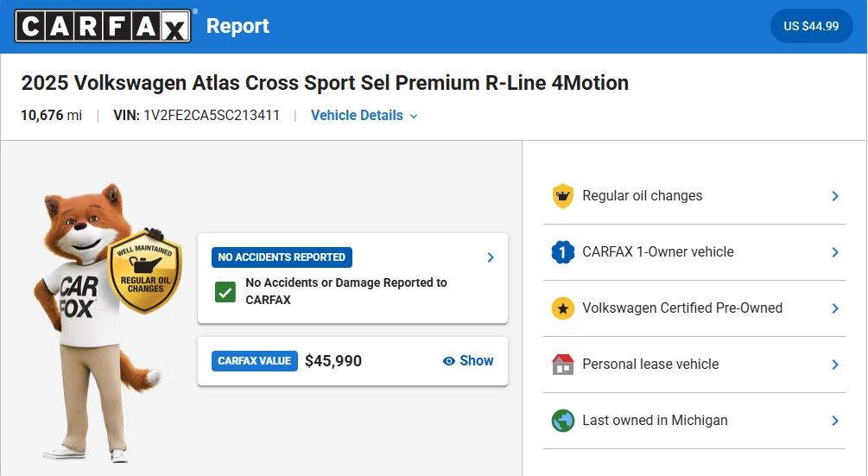Image resolution: width=868 pixels, height=476 pixels.
Task: Open the Personal lease vehicle row chevron
Action: tap(835, 365)
